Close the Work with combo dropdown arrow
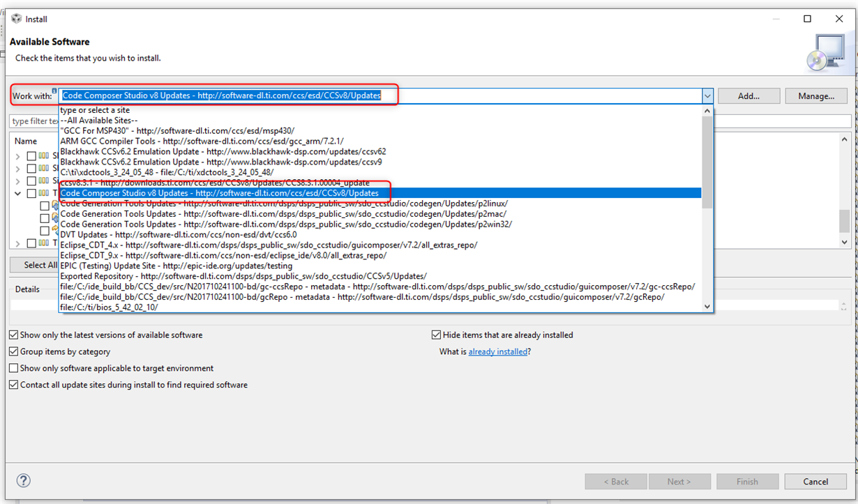Screen dimensions: 858x504 tap(707, 96)
